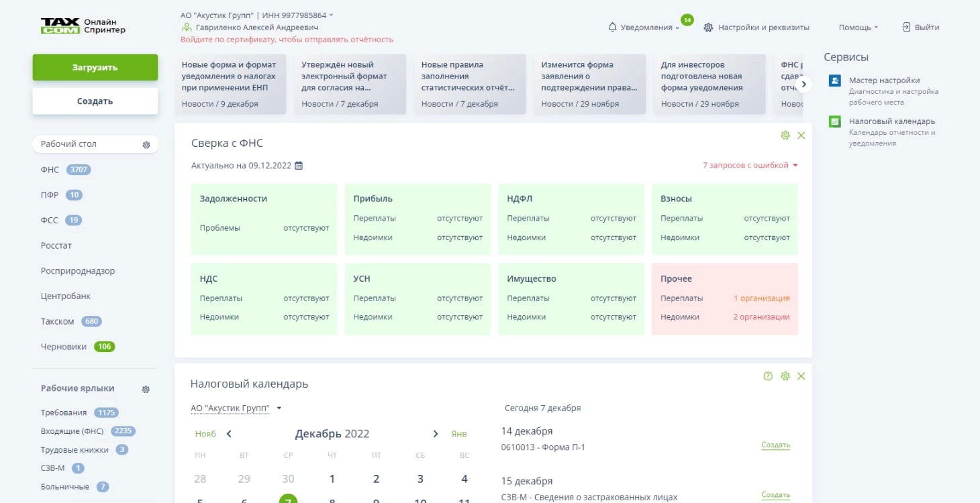Viewport: 980px width, 503px height.
Task: Click the green Загрузить button
Action: pyautogui.click(x=95, y=68)
